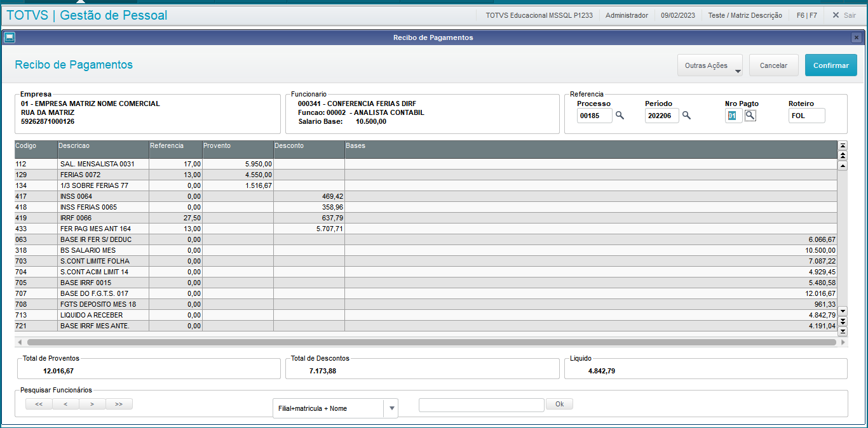Select row 1/3 SOBRE FERIAS 77
Viewport: 868px width, 428px height.
pos(426,185)
